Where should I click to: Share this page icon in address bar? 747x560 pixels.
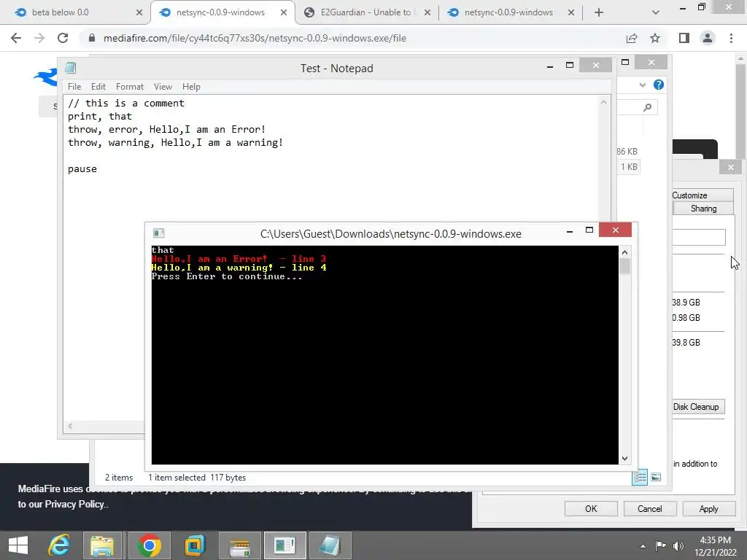[632, 38]
